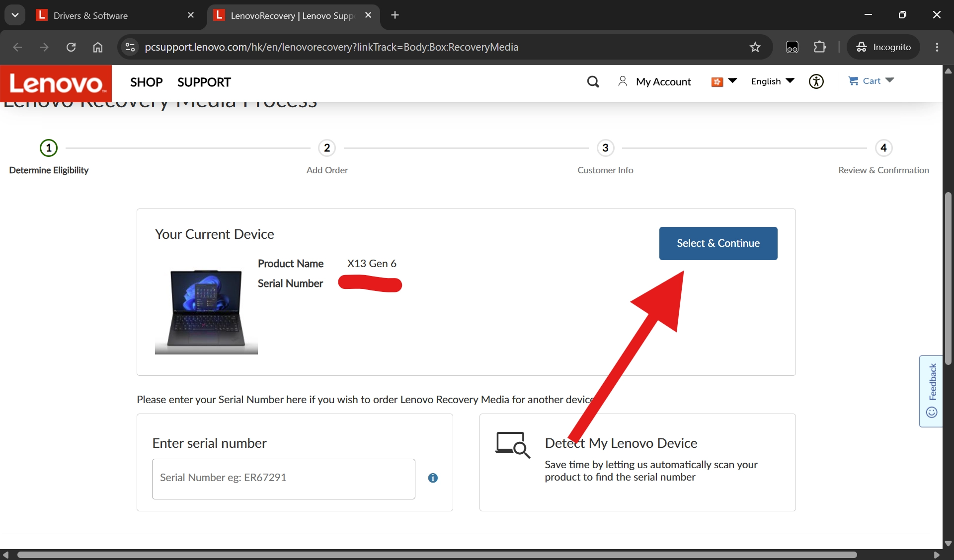This screenshot has height=560, width=954.
Task: Reload the current page
Action: (71, 47)
